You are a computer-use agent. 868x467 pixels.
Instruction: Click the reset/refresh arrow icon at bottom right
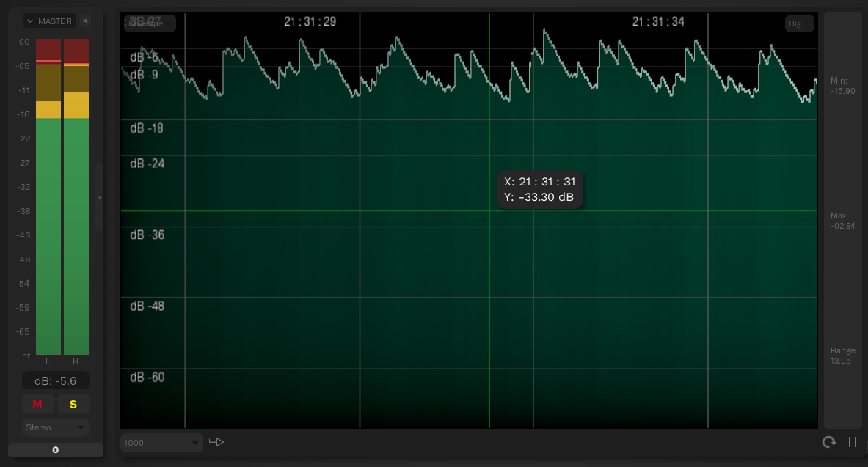pos(829,442)
